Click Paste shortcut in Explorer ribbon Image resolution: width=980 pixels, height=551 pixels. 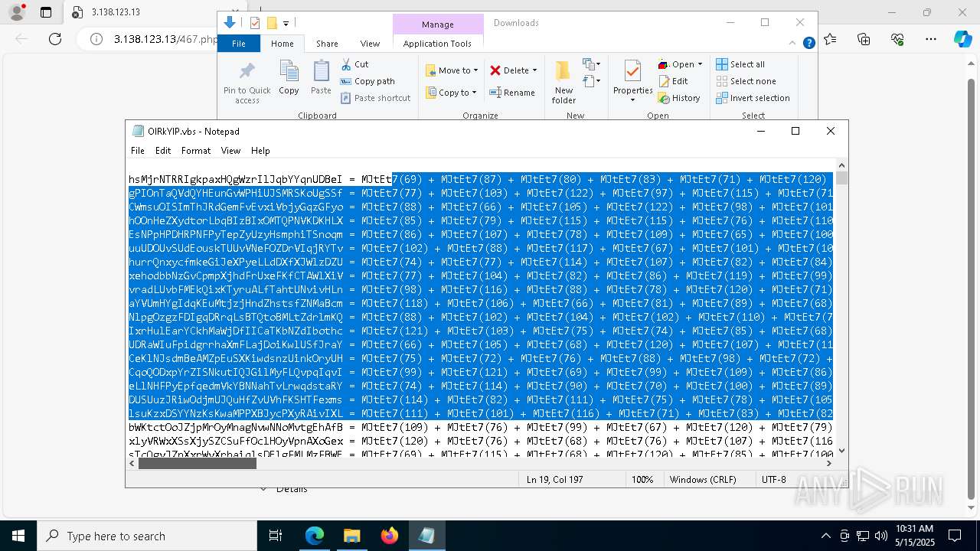click(375, 98)
